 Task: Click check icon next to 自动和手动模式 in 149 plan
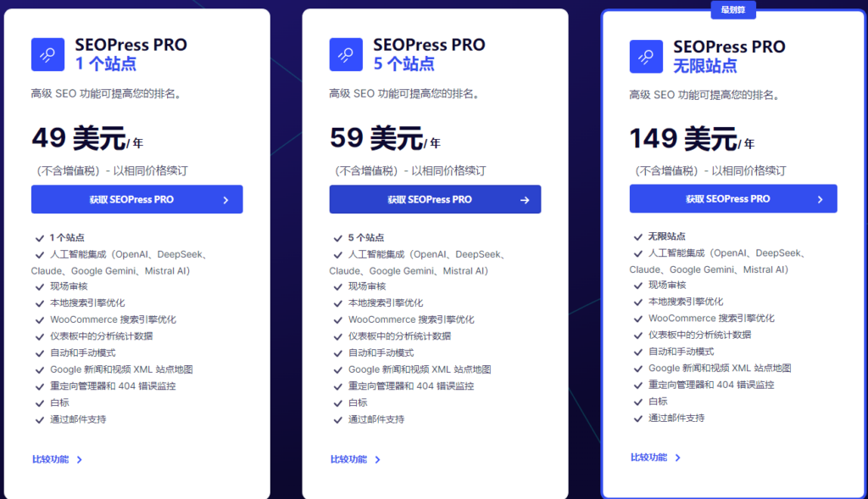[637, 352]
